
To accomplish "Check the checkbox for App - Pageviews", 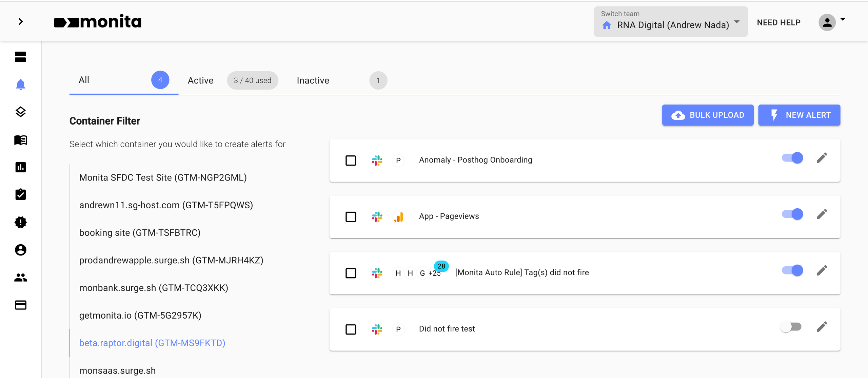I will tap(351, 216).
